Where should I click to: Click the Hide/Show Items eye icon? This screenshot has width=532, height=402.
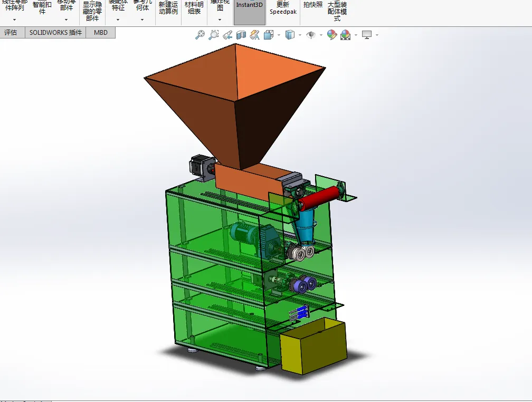(311, 35)
